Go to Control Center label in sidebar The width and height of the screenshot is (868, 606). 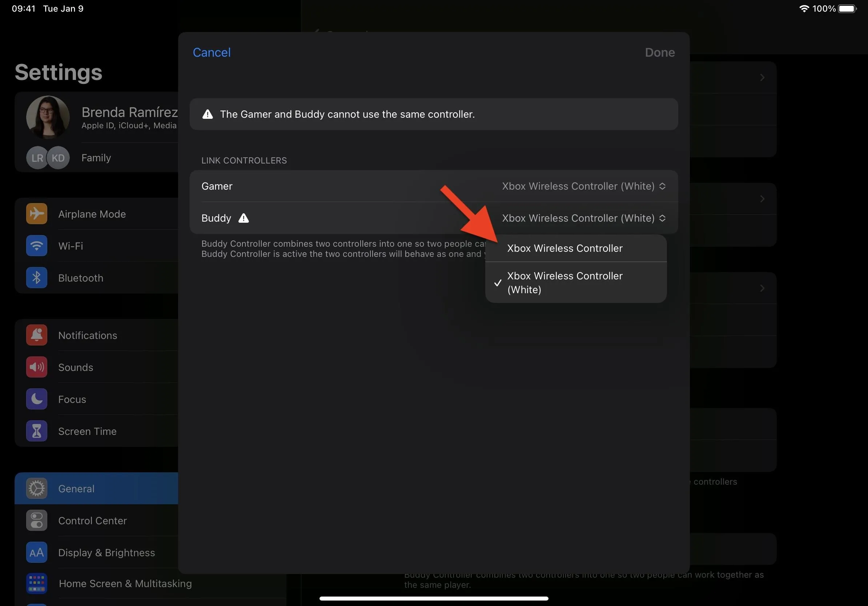click(93, 521)
